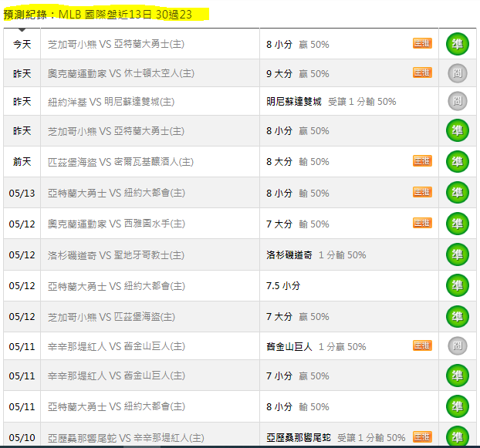
Task: Click orange 主推 badge in 05/10 row
Action: coord(422,436)
